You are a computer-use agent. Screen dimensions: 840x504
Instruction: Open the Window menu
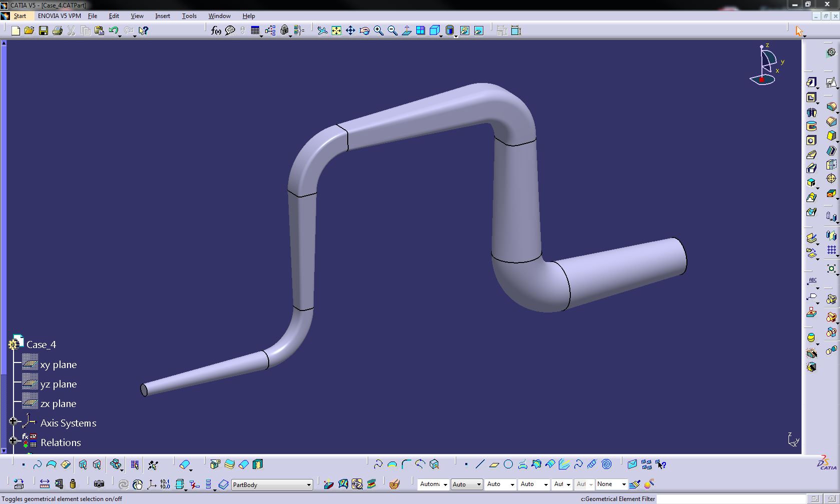[220, 16]
